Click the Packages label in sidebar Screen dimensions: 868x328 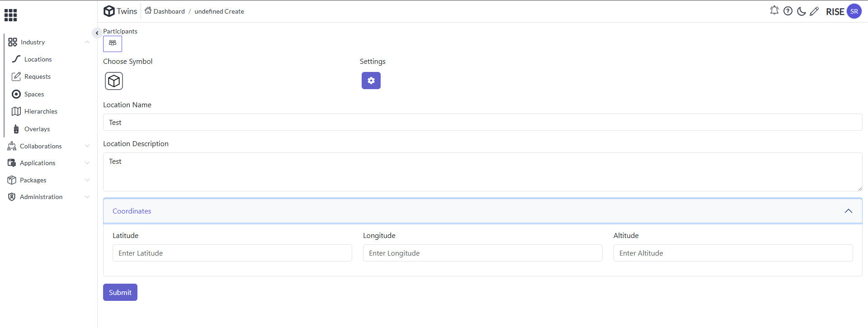[33, 180]
